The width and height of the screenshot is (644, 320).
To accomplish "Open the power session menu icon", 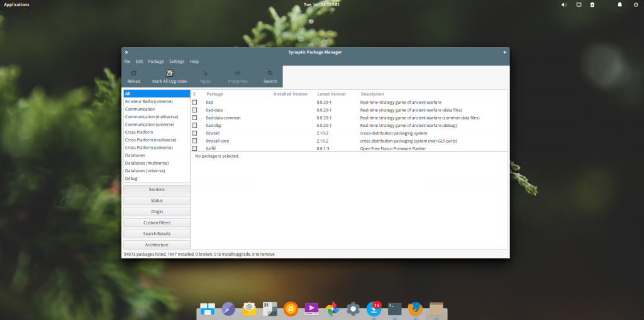I will coord(636,4).
